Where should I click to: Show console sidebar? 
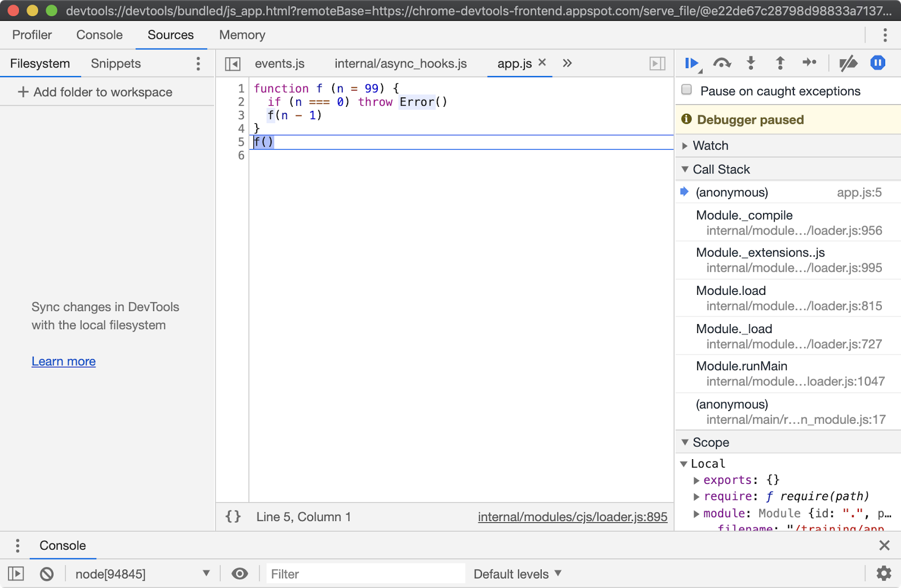point(16,574)
